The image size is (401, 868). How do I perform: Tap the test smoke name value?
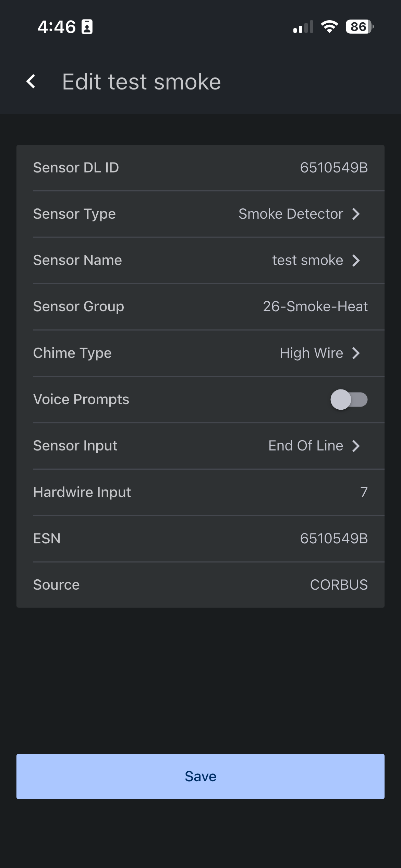[x=307, y=260]
